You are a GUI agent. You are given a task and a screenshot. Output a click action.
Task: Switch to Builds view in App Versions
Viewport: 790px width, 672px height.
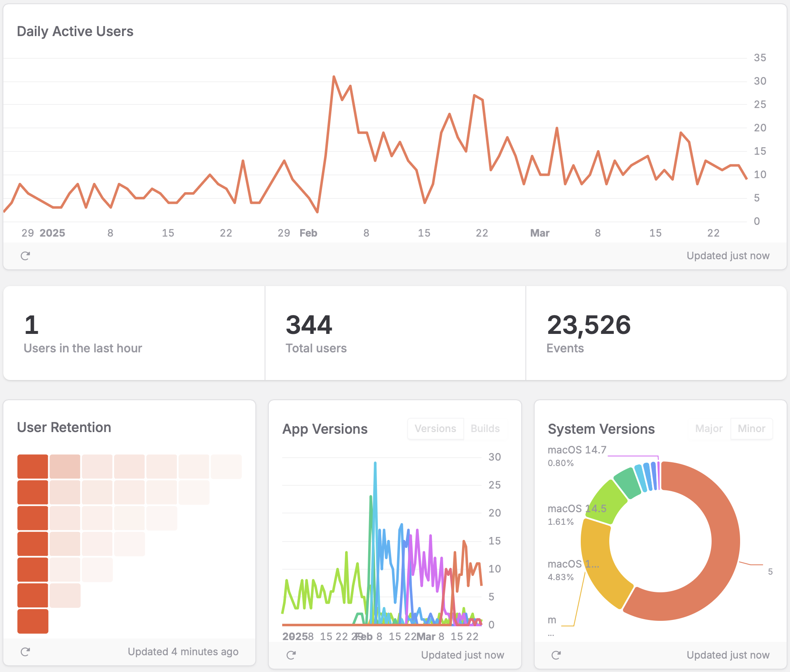point(485,429)
